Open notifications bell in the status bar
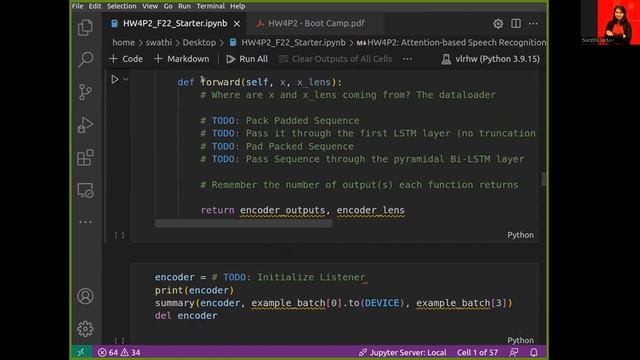 tap(534, 352)
